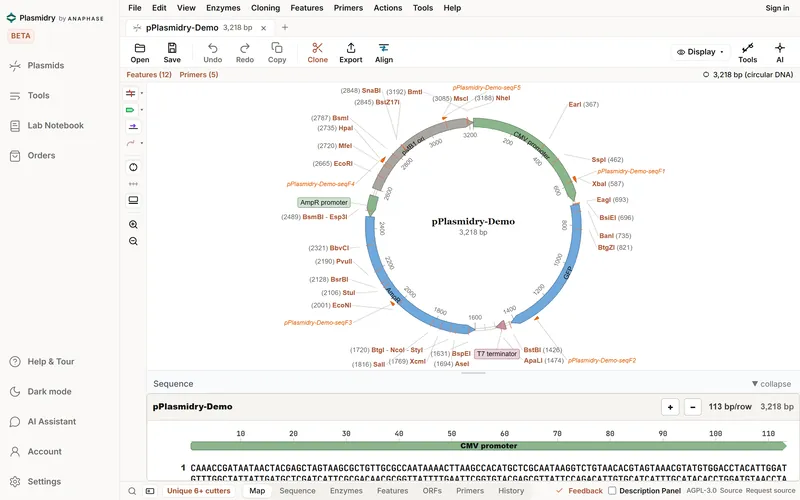Click the Open folder icon in toolbar

[x=139, y=48]
